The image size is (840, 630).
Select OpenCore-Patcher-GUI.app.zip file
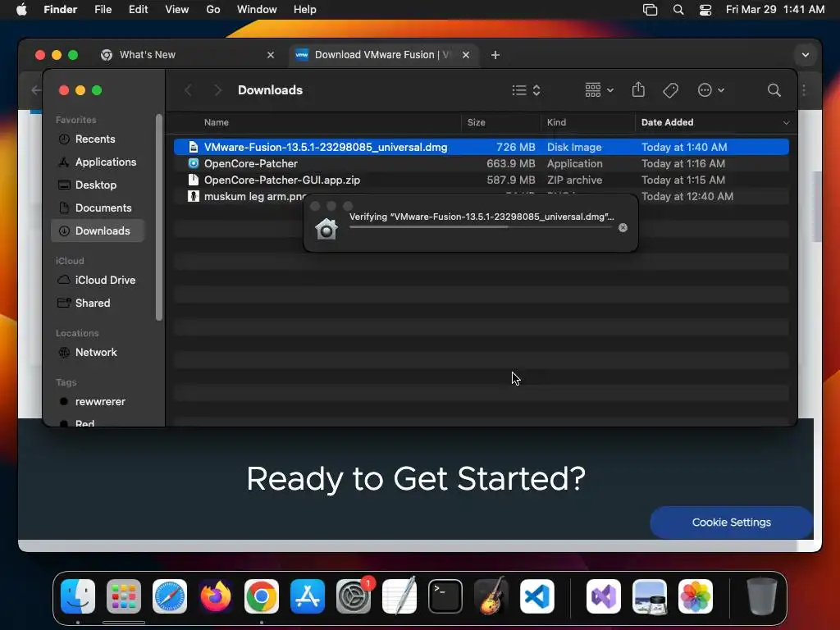coord(481,180)
